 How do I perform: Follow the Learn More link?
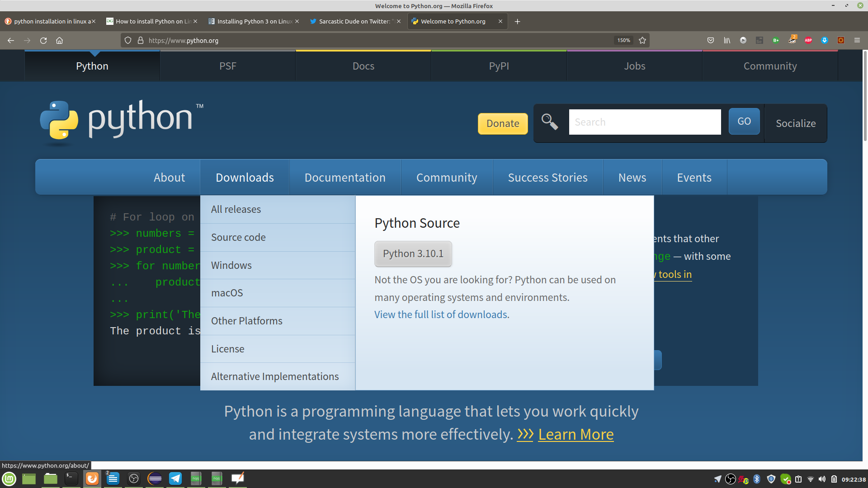(x=576, y=434)
